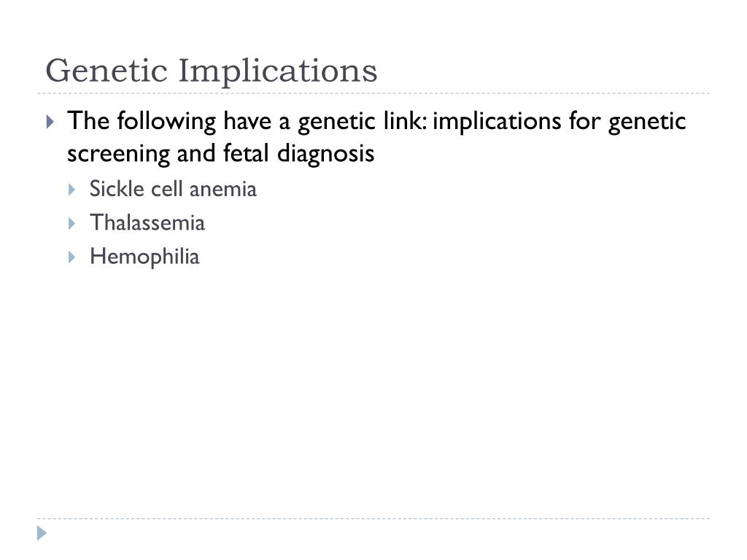Screen dimensions: 747x560
Task: Click the word "implications" in the main bullet
Action: (496, 122)
